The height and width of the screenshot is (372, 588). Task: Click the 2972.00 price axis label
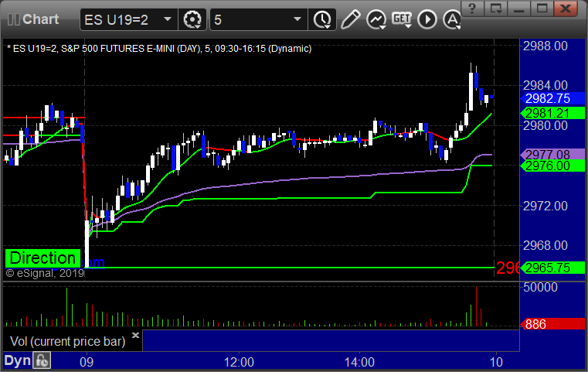(546, 206)
